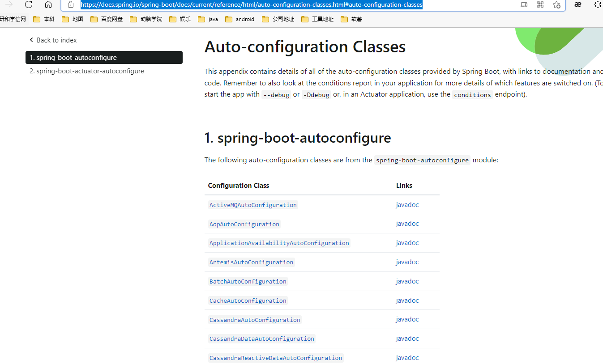Click the -Ddebug code snippet
The width and height of the screenshot is (603, 364).
pos(316,95)
